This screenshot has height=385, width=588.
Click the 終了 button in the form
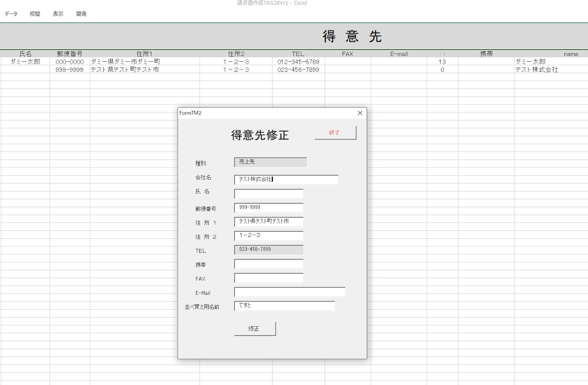click(x=335, y=133)
